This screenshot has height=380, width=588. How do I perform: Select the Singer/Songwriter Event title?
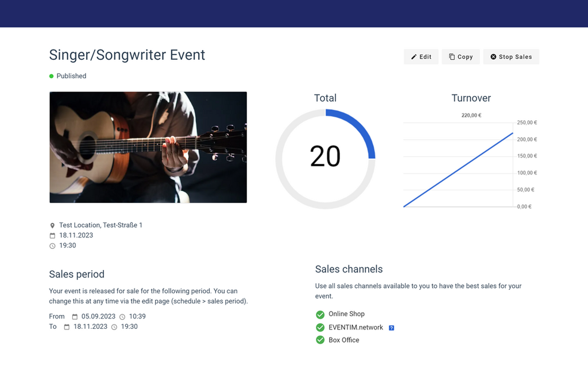coord(127,55)
